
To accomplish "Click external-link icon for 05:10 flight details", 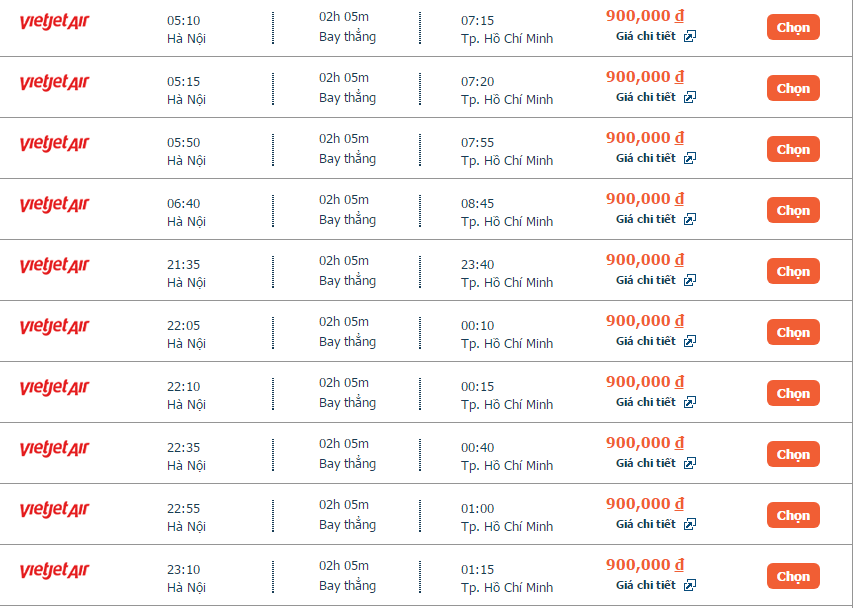I will (690, 36).
